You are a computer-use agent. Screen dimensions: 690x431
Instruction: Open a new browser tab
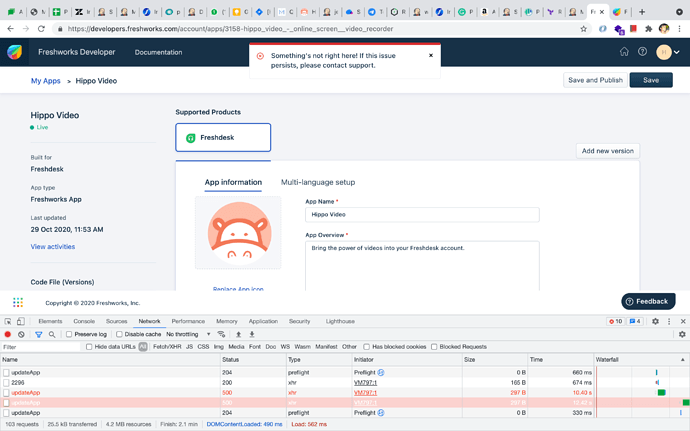point(642,12)
